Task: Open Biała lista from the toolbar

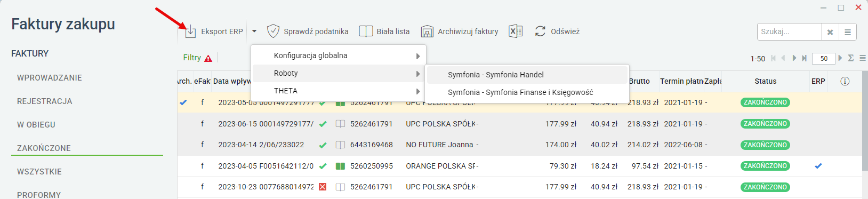Action: click(x=384, y=31)
